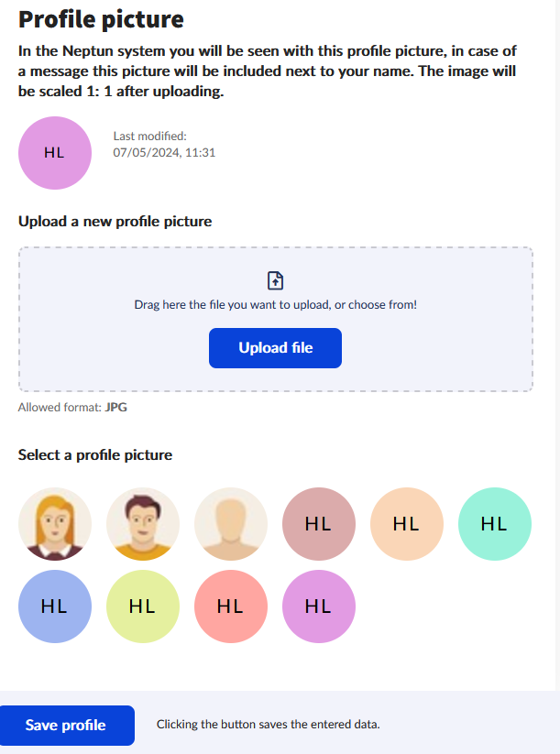Viewport: 560px width, 754px height.
Task: Pick the coral red HL avatar
Action: (x=231, y=606)
